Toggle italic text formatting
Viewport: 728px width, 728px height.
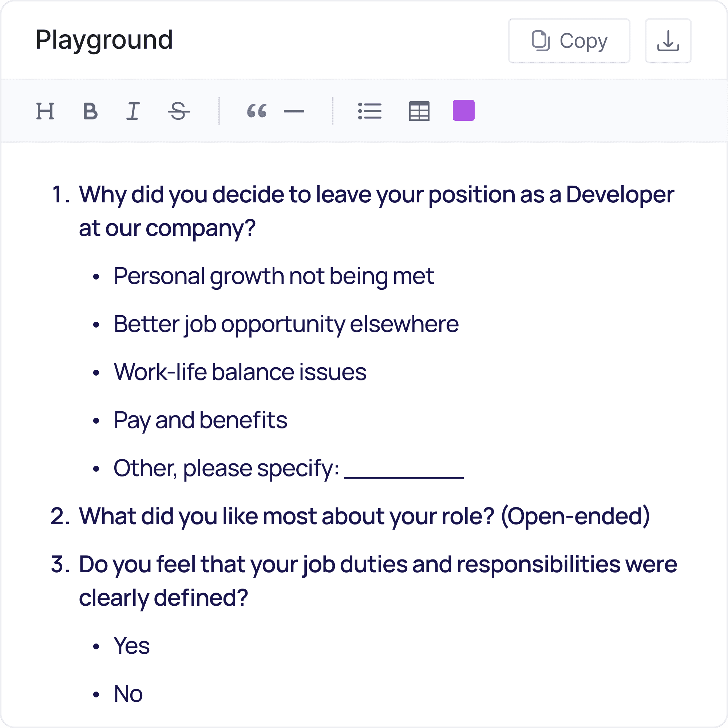[x=132, y=110]
